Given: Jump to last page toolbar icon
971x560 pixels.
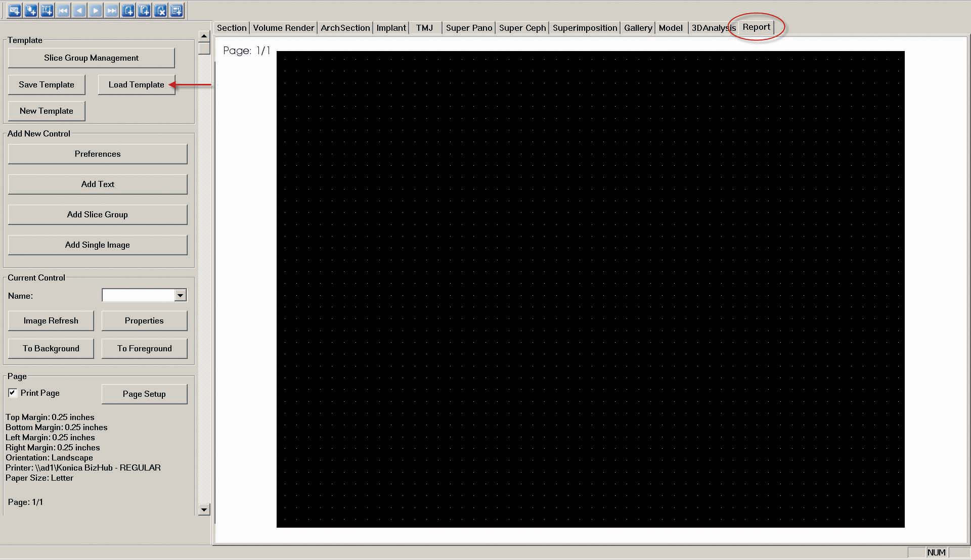Looking at the screenshot, I should [112, 11].
